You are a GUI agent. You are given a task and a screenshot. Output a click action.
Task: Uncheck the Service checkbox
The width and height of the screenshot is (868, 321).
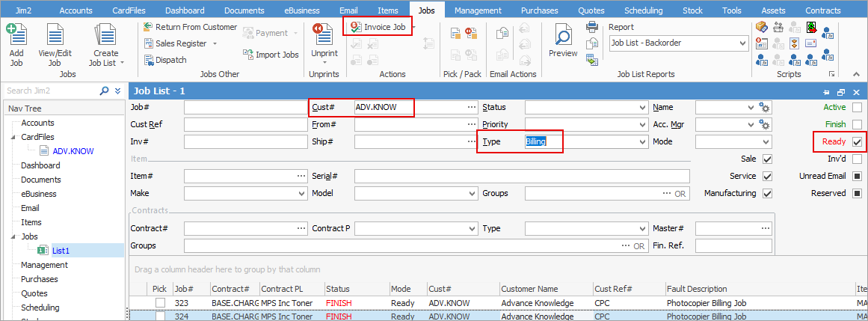click(x=767, y=177)
